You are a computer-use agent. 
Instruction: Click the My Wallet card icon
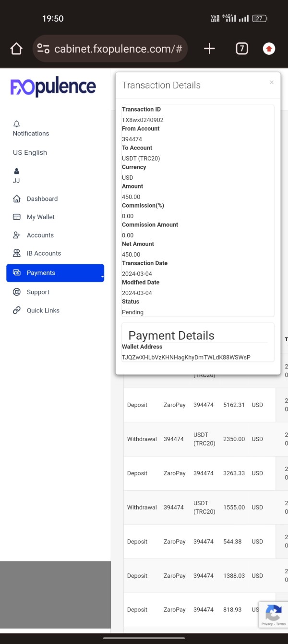(17, 217)
